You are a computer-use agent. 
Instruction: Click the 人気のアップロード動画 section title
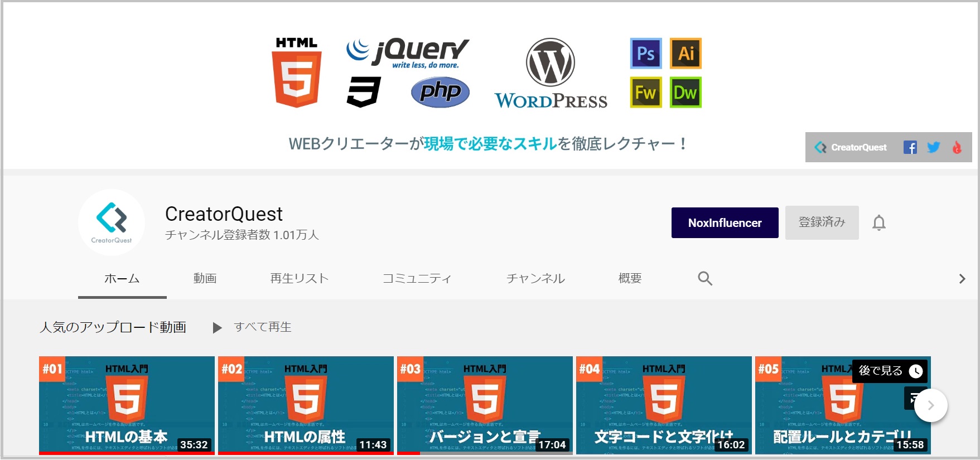(113, 327)
